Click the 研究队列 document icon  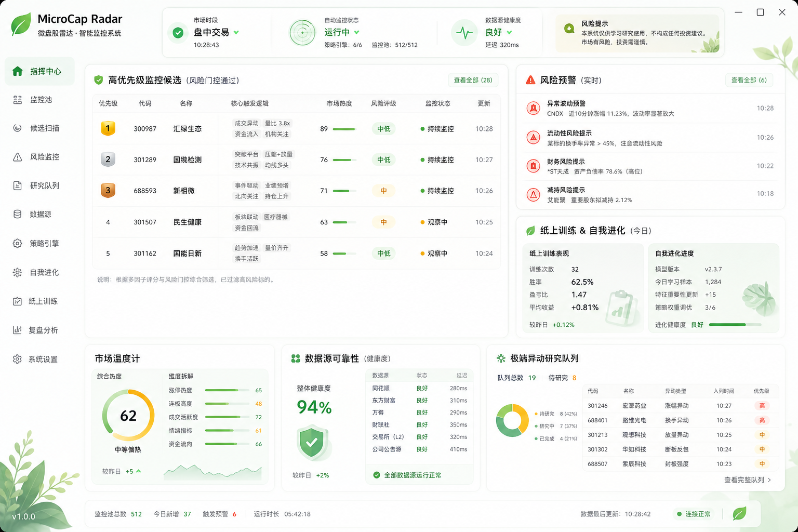tap(18, 185)
